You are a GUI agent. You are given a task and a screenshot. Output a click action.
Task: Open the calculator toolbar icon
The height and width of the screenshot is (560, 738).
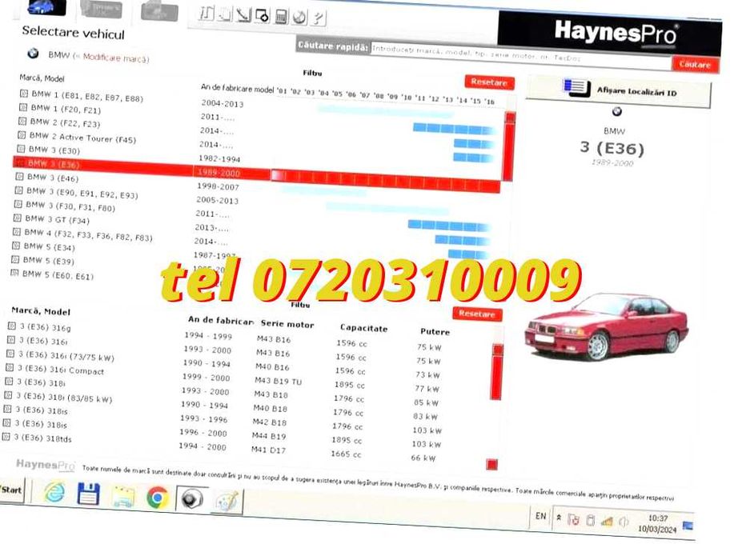(x=281, y=17)
